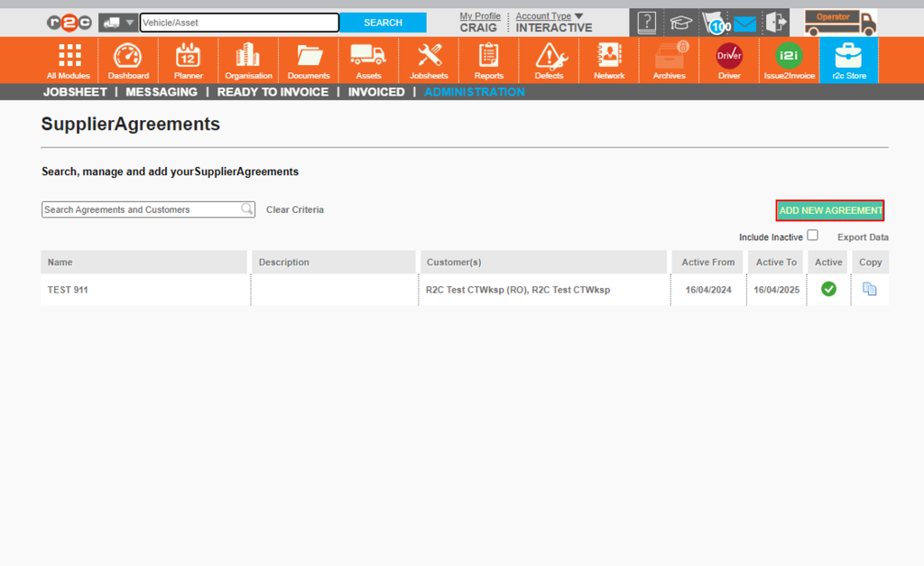Open the My Profile link
The height and width of the screenshot is (566, 924).
pos(480,16)
